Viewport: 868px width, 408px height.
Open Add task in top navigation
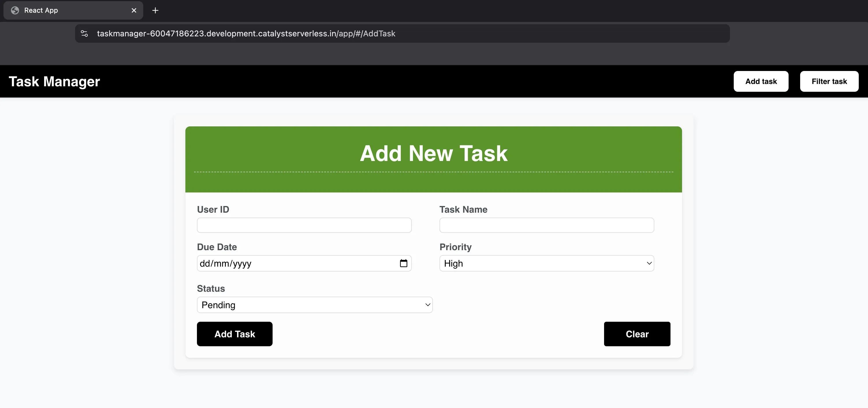click(761, 81)
